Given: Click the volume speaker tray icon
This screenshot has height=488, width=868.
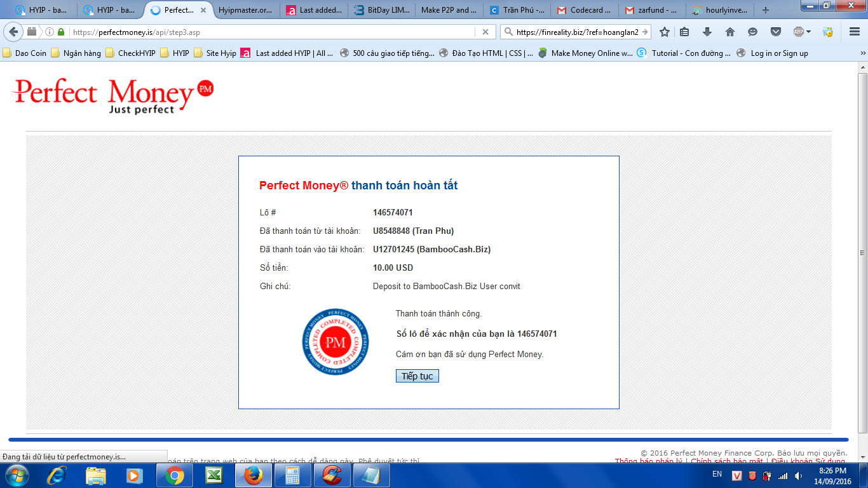Looking at the screenshot, I should 798,475.
